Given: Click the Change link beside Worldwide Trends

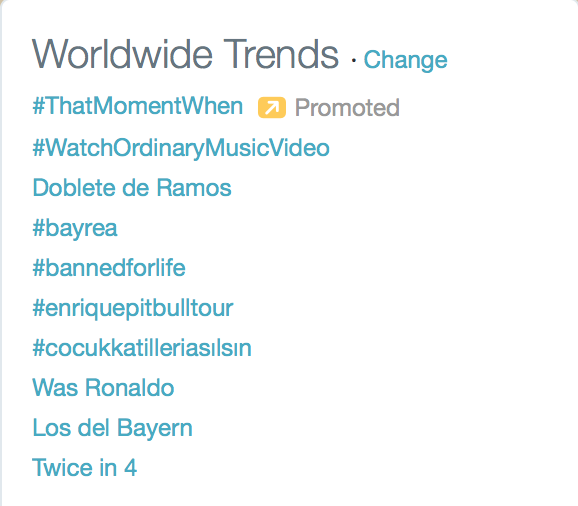Looking at the screenshot, I should click(x=405, y=60).
